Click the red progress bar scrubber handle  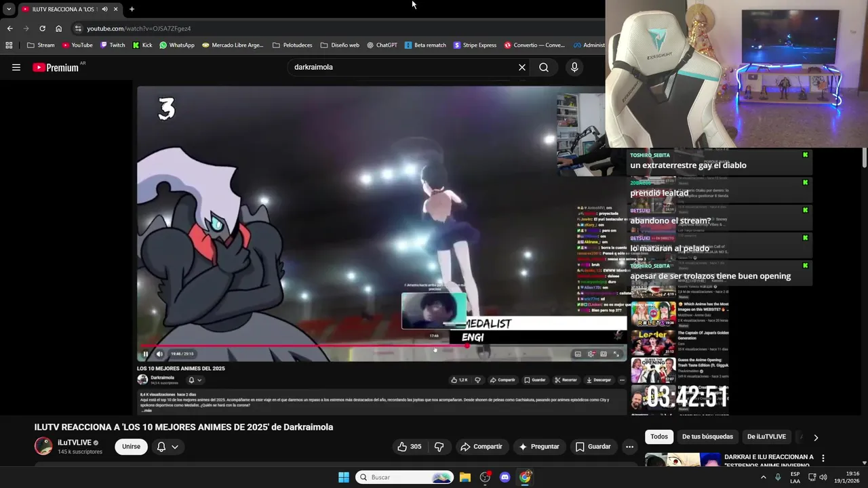coord(467,346)
